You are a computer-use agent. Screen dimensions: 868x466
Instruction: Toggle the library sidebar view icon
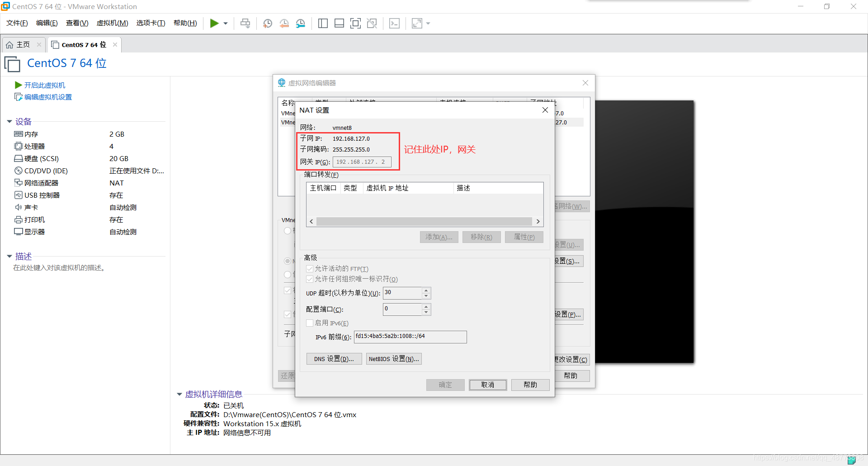click(323, 23)
